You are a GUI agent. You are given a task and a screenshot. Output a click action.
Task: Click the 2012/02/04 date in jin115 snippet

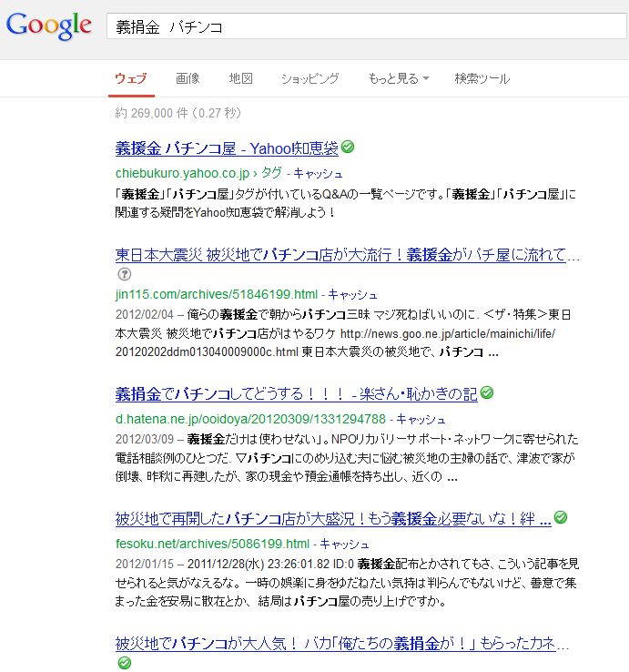point(145,314)
